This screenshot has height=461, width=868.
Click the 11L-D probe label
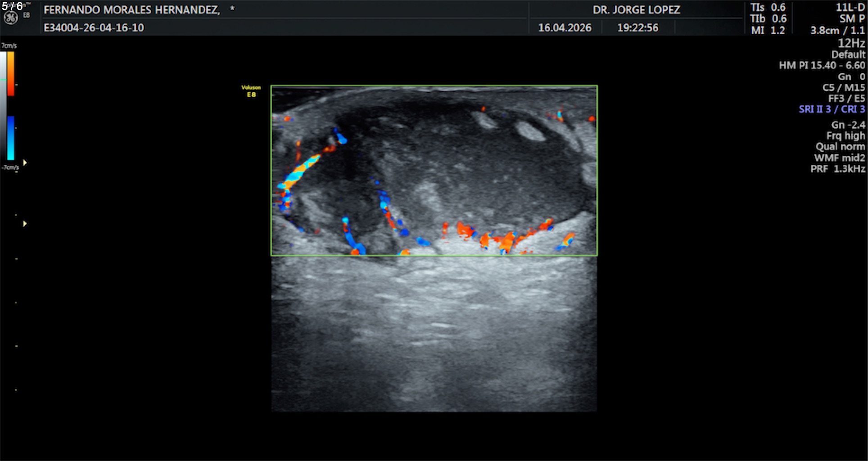click(850, 7)
